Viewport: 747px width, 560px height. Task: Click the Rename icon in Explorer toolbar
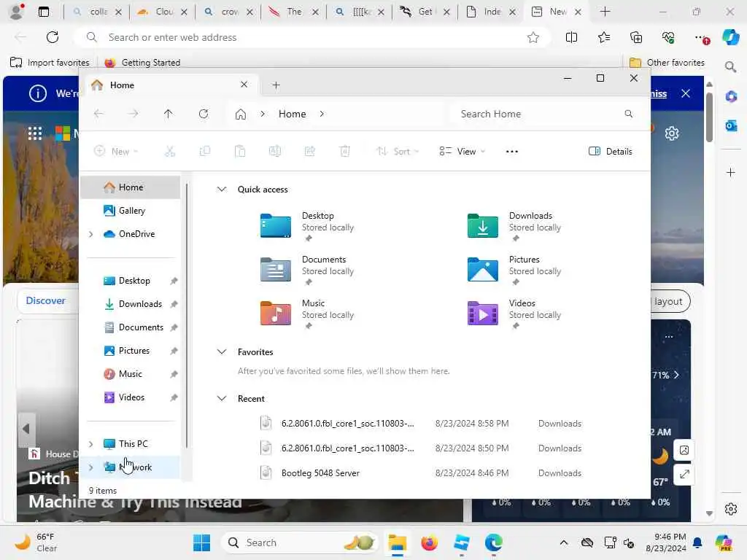(275, 152)
